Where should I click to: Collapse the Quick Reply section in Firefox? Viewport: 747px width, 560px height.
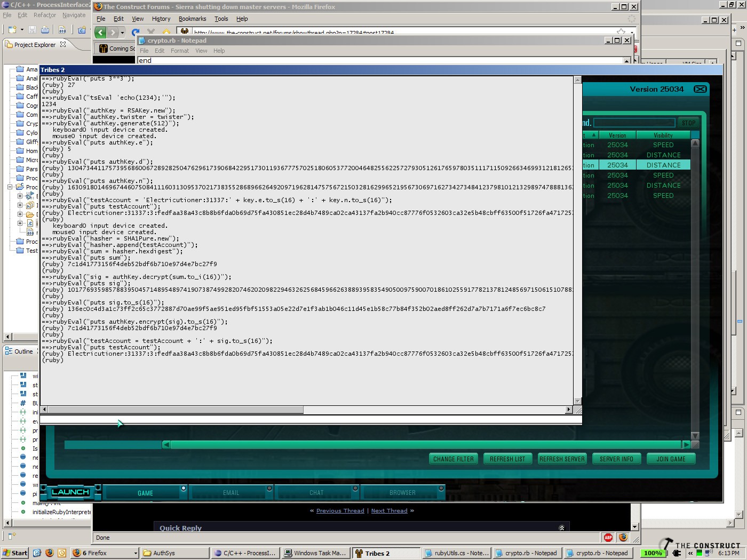click(x=561, y=528)
